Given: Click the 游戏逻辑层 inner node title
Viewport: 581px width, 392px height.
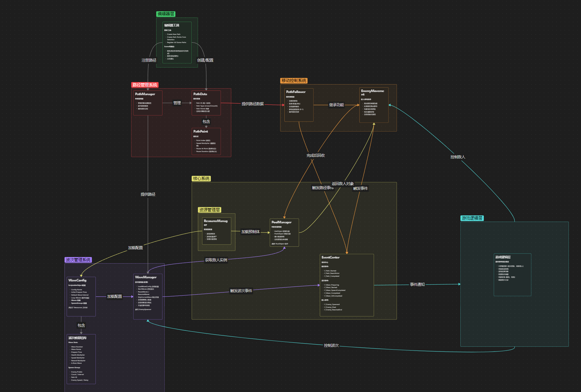Looking at the screenshot, I should 503,257.
